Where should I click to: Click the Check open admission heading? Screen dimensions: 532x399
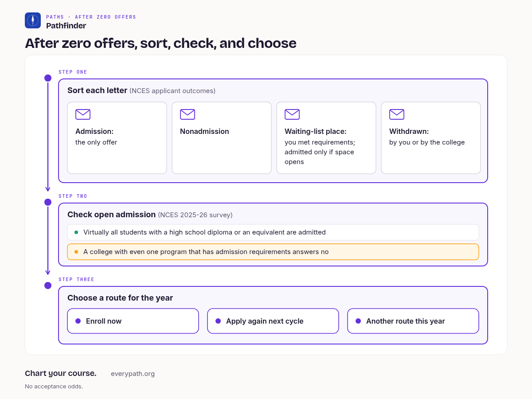click(112, 215)
